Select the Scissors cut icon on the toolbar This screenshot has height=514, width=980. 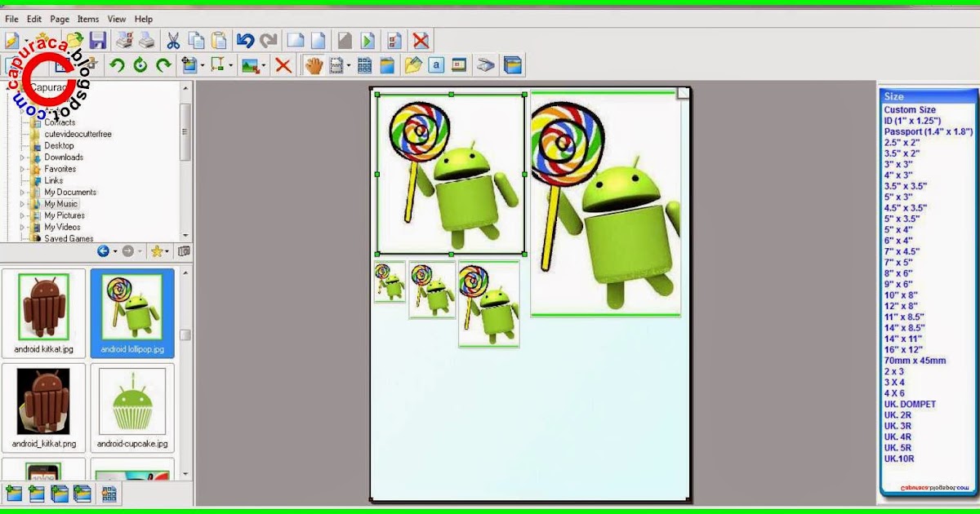pos(174,38)
